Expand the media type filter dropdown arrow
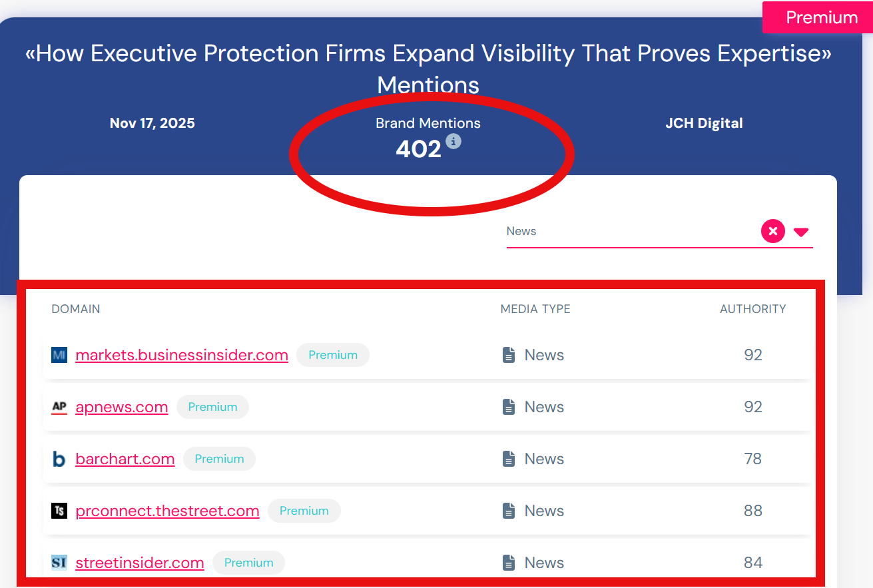 pos(801,232)
